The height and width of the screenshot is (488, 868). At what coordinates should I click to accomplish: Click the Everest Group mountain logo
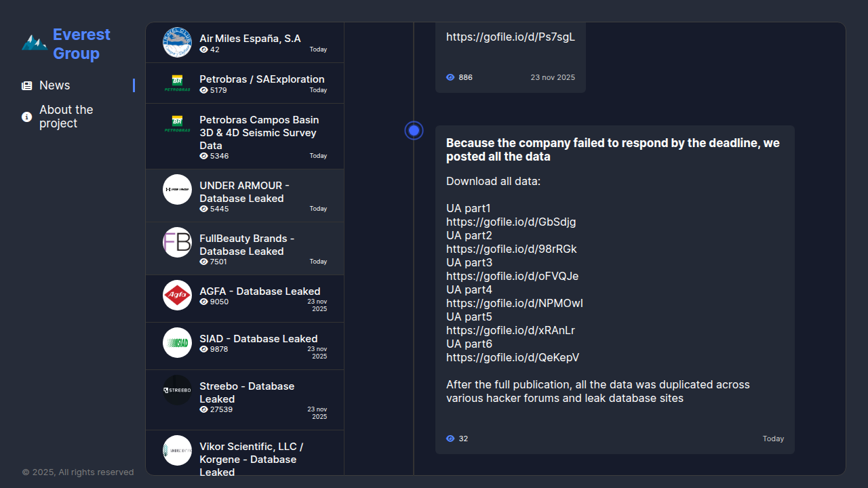coord(34,43)
